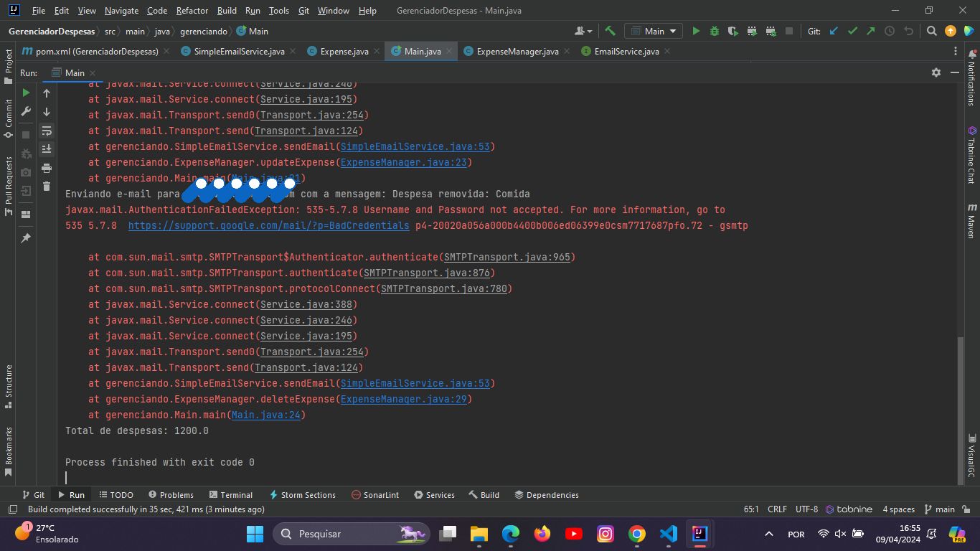The height and width of the screenshot is (551, 980).
Task: Open SMTPTransport.java:965 stack trace link
Action: point(507,258)
